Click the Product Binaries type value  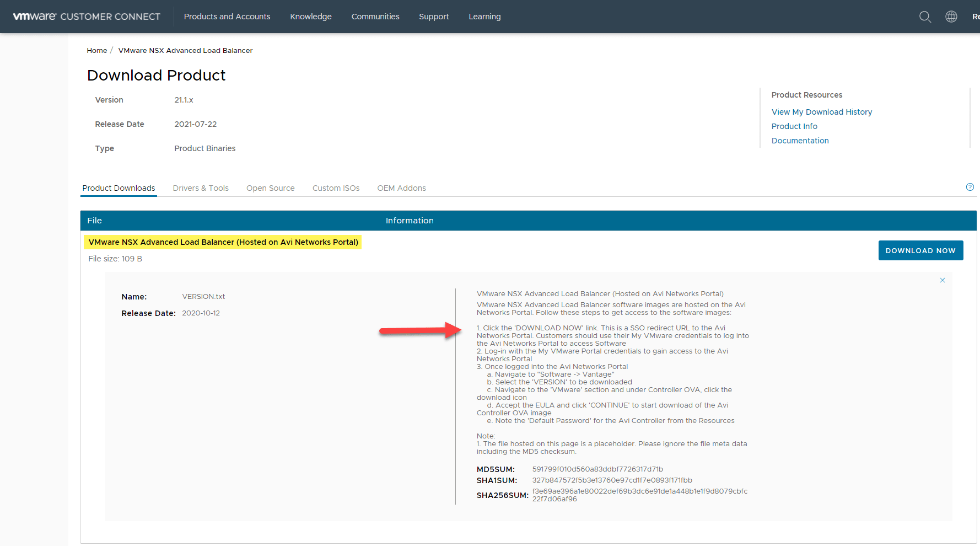pos(205,148)
